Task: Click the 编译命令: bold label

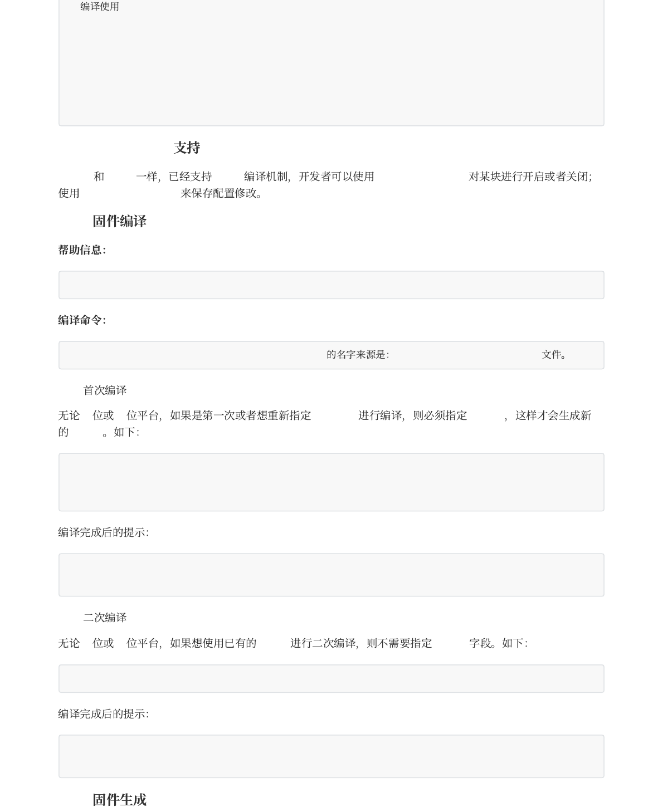Action: [x=82, y=320]
